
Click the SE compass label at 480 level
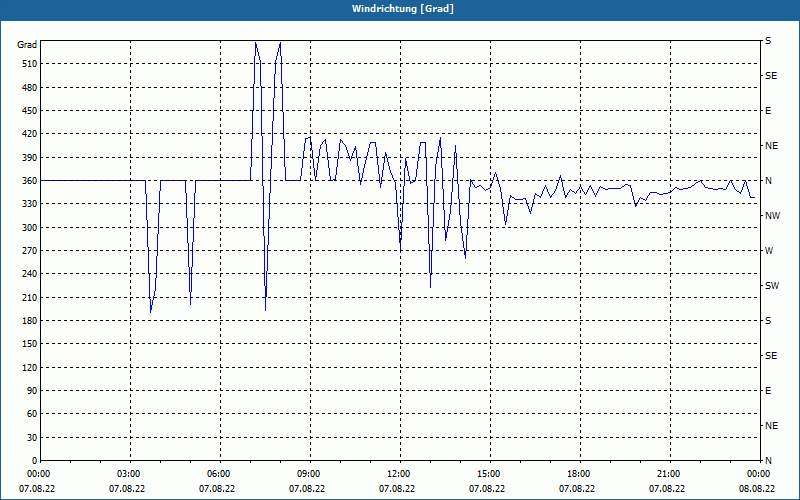[771, 76]
